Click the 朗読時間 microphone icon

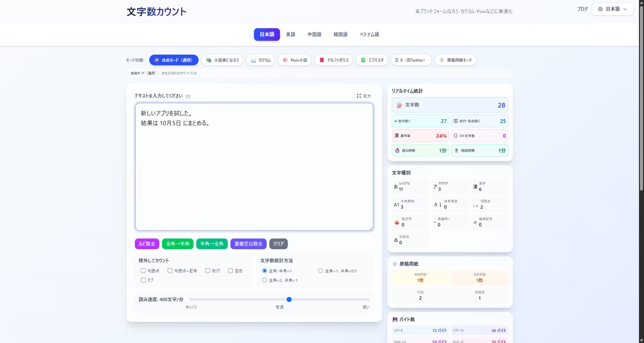pyautogui.click(x=456, y=151)
